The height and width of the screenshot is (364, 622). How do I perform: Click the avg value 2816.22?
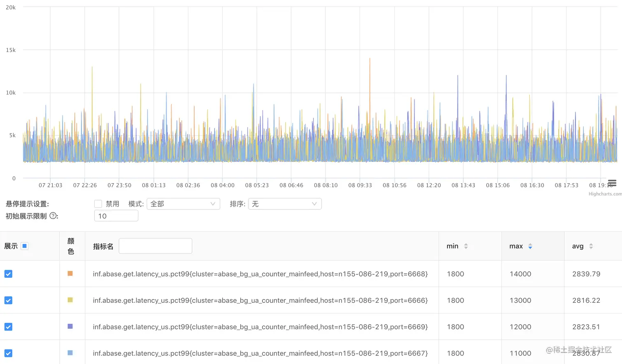[x=586, y=300]
